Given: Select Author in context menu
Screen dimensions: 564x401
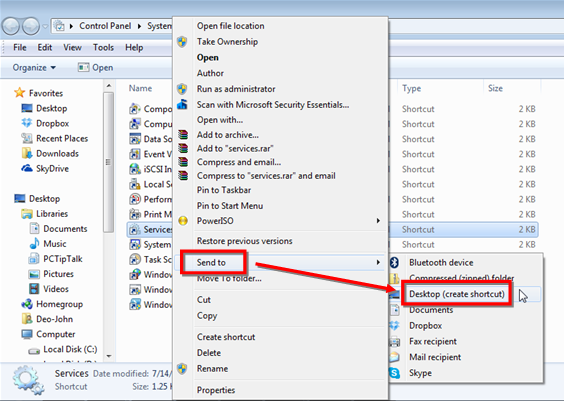Looking at the screenshot, I should pyautogui.click(x=210, y=73).
